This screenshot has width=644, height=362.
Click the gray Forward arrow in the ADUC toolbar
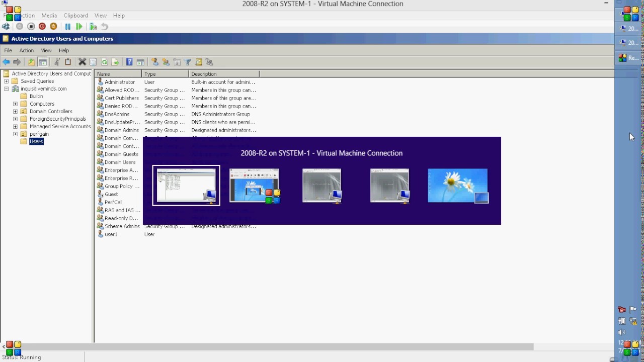click(17, 62)
